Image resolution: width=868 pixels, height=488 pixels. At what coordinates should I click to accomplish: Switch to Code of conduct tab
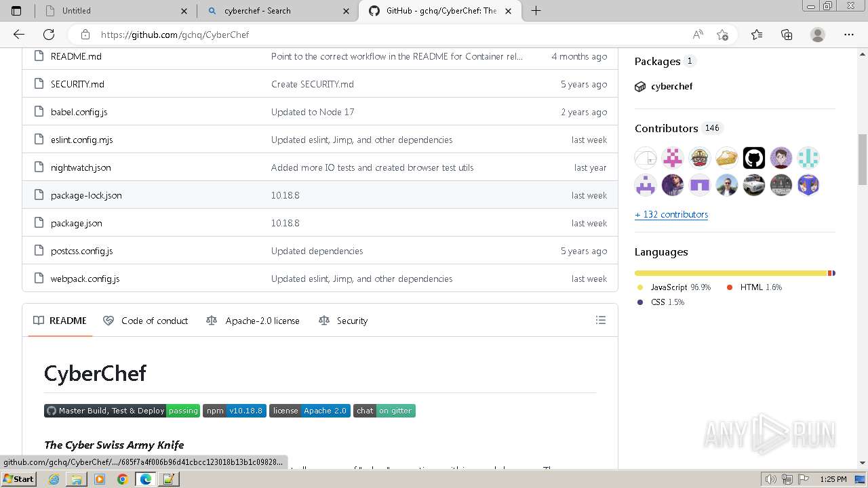(x=145, y=321)
